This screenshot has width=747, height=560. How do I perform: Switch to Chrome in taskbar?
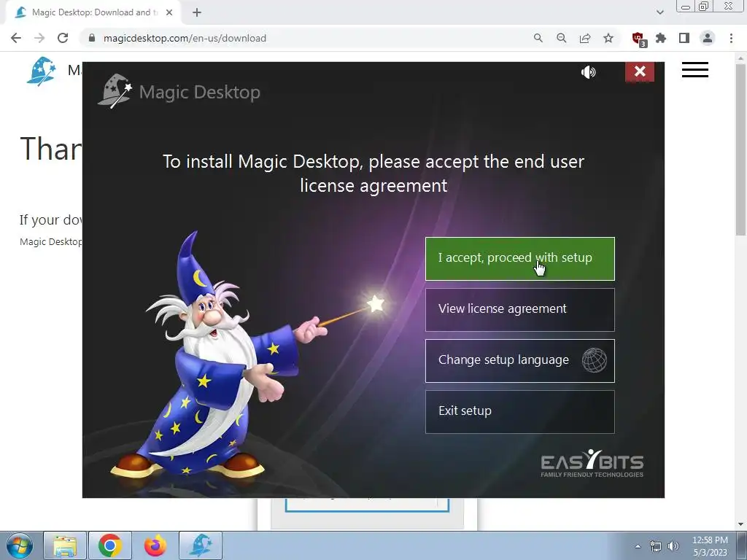tap(110, 545)
